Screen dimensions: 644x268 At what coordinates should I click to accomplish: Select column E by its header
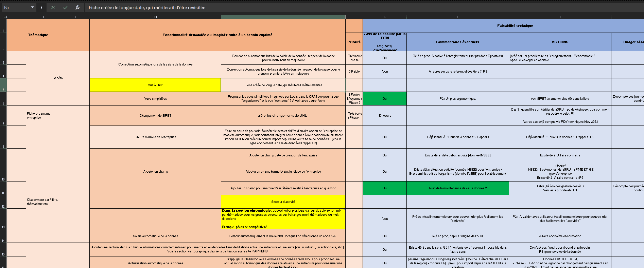click(283, 17)
